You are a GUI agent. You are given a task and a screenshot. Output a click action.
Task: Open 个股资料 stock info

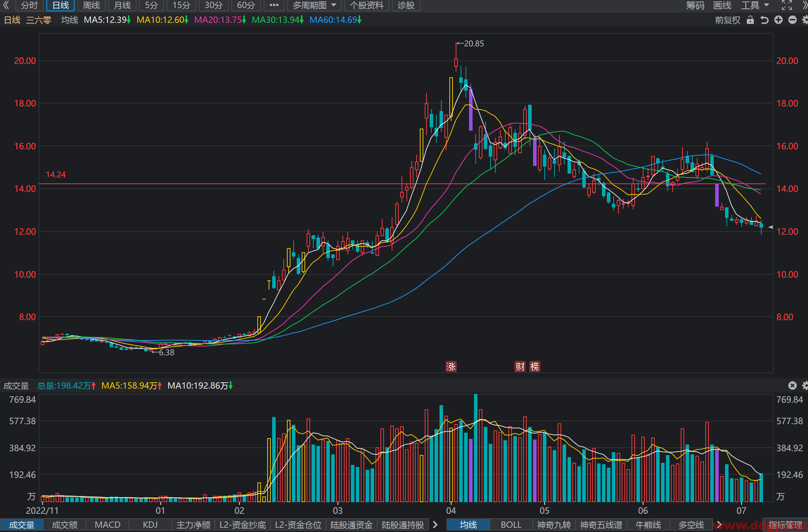pos(367,5)
